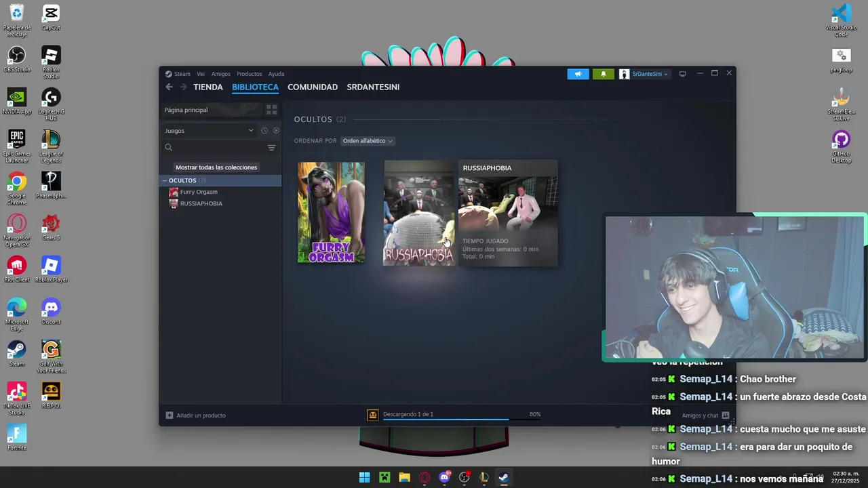This screenshot has width=868, height=488.
Task: Launch Gears 5 desktop shortcut
Action: point(51,228)
